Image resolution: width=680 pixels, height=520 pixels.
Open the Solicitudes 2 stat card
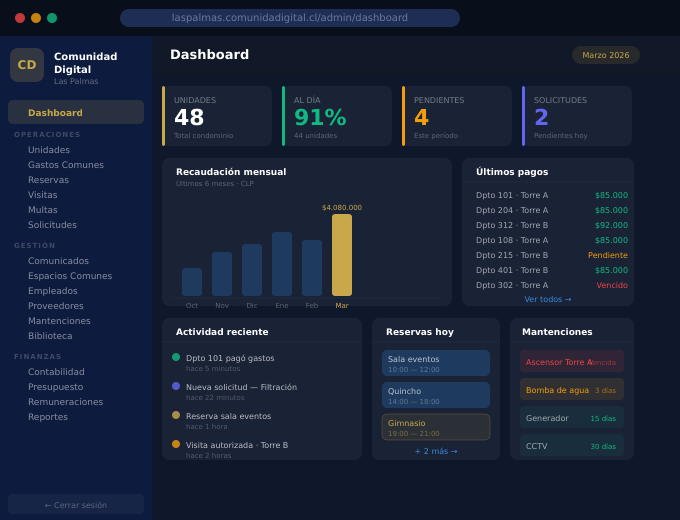coord(577,116)
